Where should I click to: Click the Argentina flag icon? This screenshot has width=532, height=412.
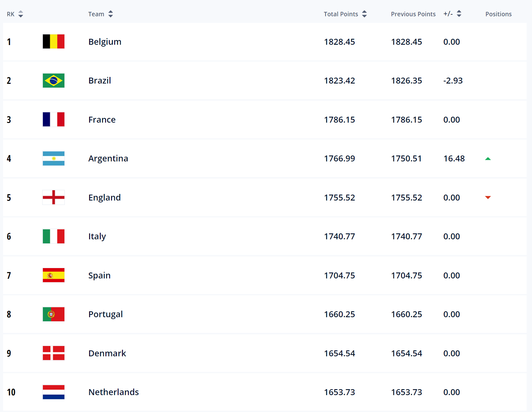click(53, 158)
